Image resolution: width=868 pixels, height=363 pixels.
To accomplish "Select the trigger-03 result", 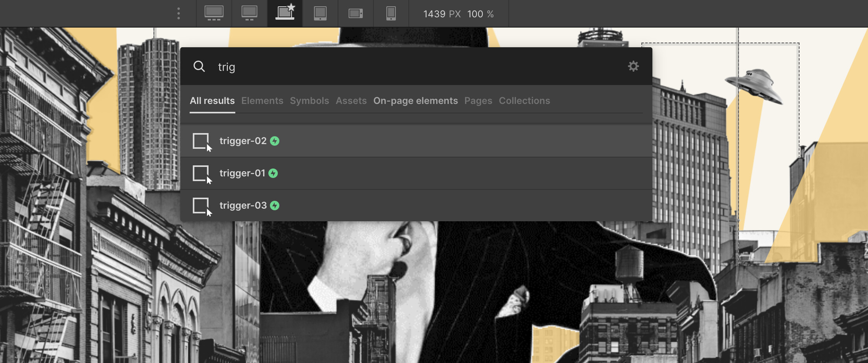I will [416, 206].
